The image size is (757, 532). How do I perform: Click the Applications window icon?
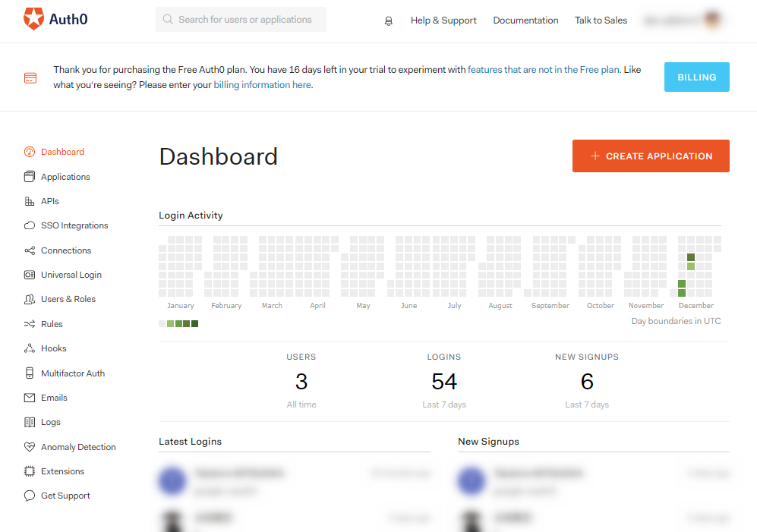30,177
